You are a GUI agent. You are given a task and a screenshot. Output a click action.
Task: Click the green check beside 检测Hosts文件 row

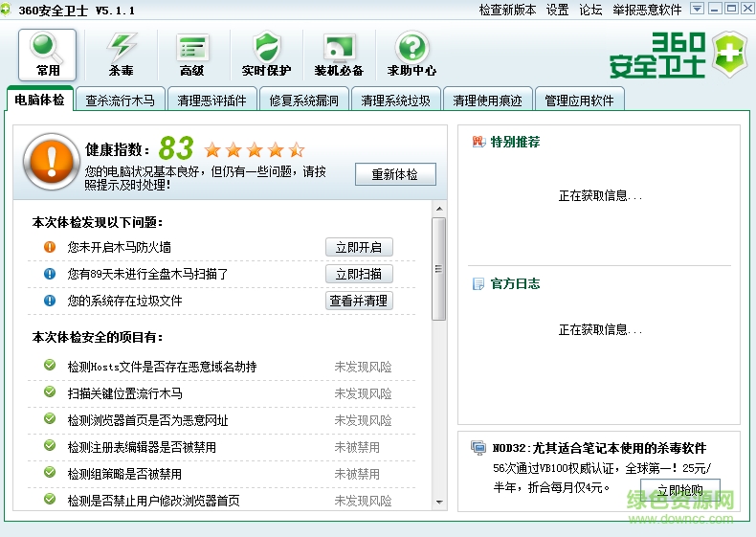[x=50, y=365]
